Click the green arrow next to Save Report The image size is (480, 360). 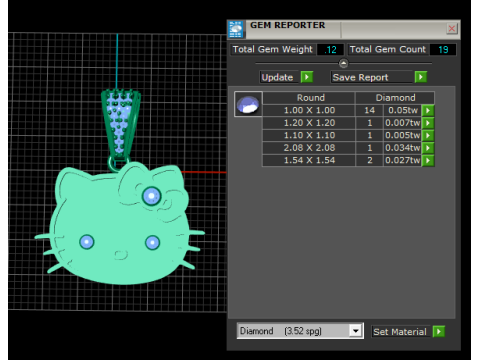[x=421, y=77]
